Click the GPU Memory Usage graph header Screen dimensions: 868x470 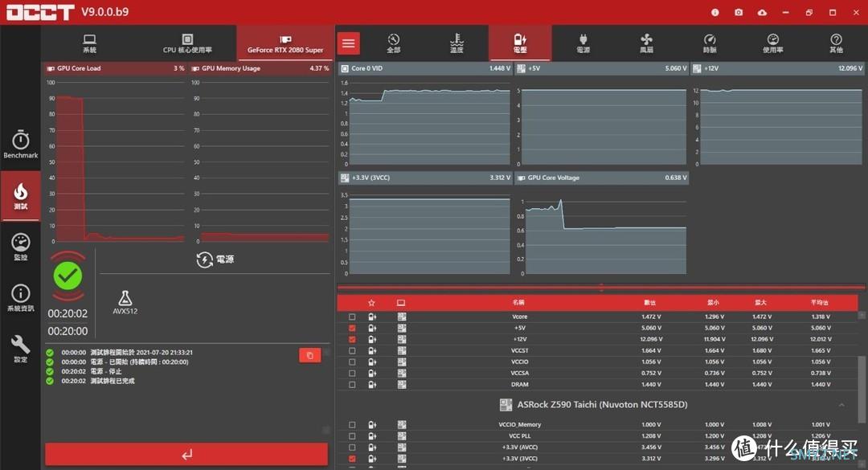pos(260,68)
